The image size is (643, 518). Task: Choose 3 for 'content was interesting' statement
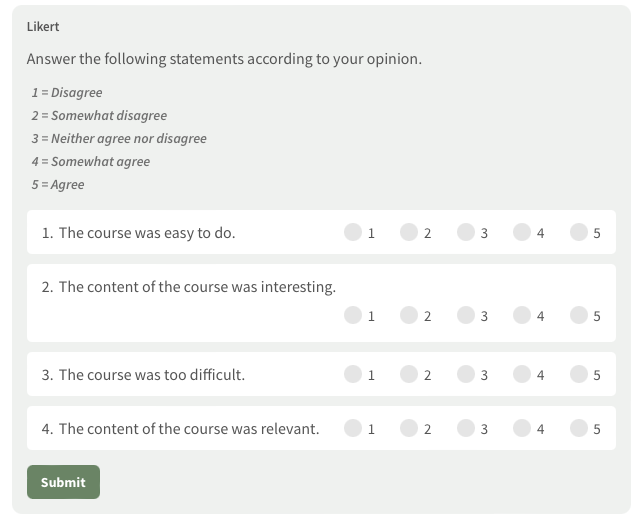pyautogui.click(x=466, y=315)
